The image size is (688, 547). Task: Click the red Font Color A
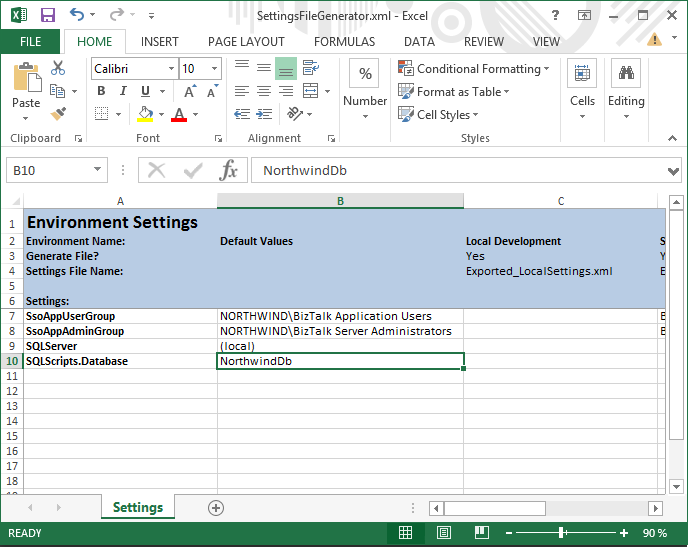[179, 114]
